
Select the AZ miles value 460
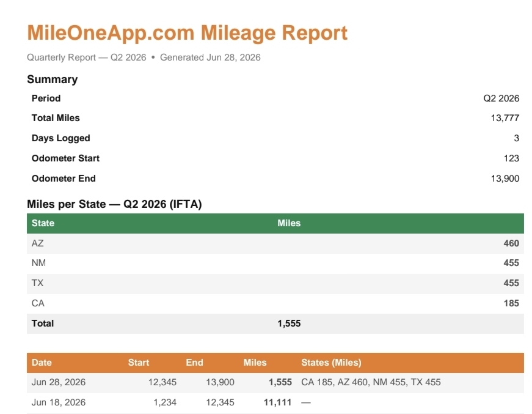coord(511,243)
